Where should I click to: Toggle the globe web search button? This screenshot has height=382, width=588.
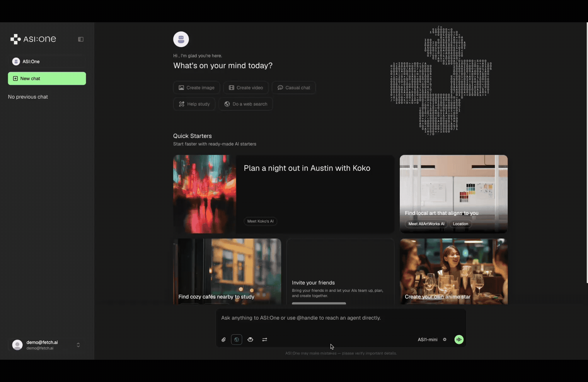click(236, 340)
